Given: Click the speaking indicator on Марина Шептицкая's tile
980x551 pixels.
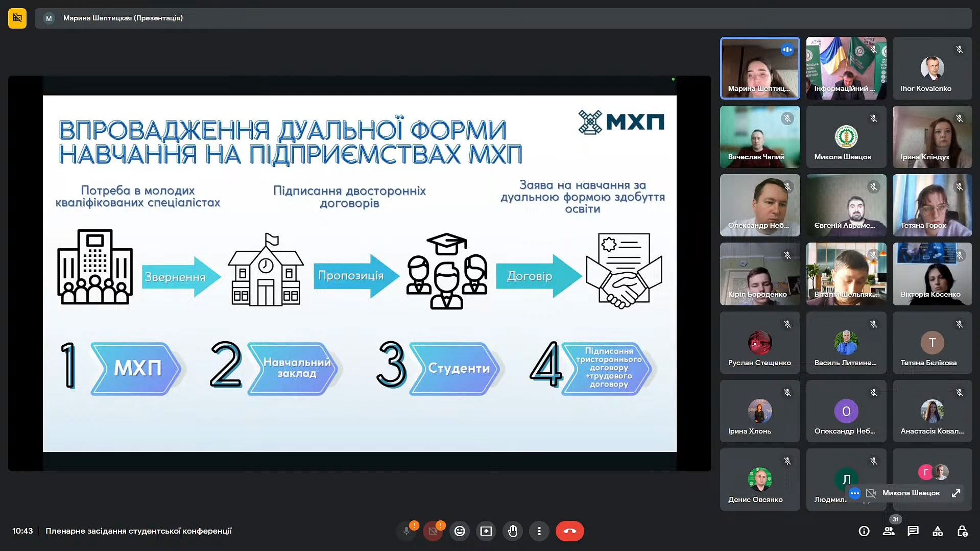Looking at the screenshot, I should coord(787,50).
